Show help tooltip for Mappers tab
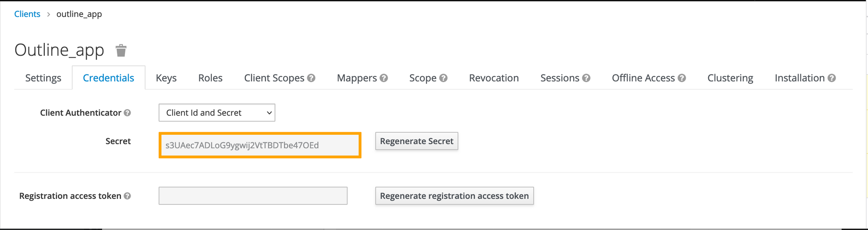Viewport: 868px width, 230px height. (x=384, y=78)
